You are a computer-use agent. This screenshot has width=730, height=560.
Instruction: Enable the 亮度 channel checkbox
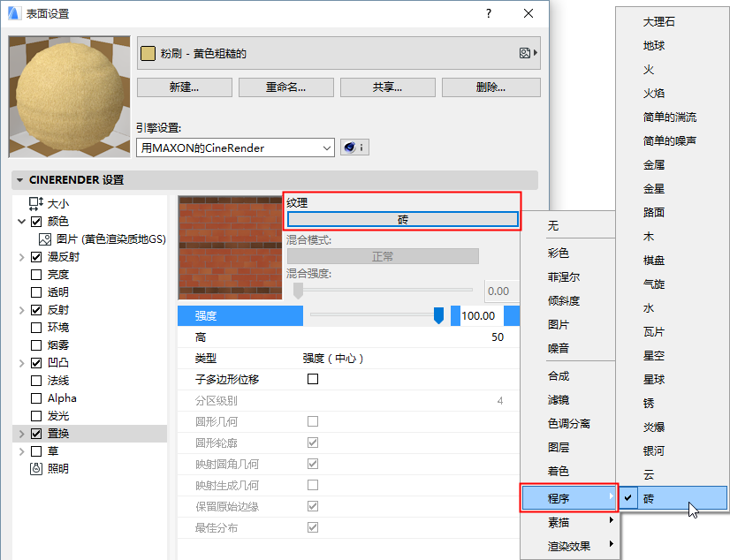click(36, 275)
